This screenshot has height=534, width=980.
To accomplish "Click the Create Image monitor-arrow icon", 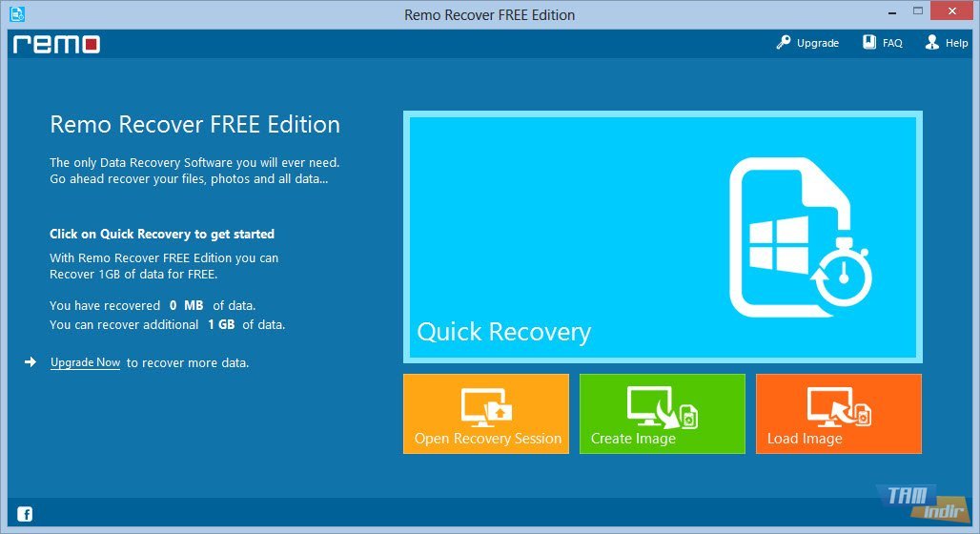I will tap(662, 407).
